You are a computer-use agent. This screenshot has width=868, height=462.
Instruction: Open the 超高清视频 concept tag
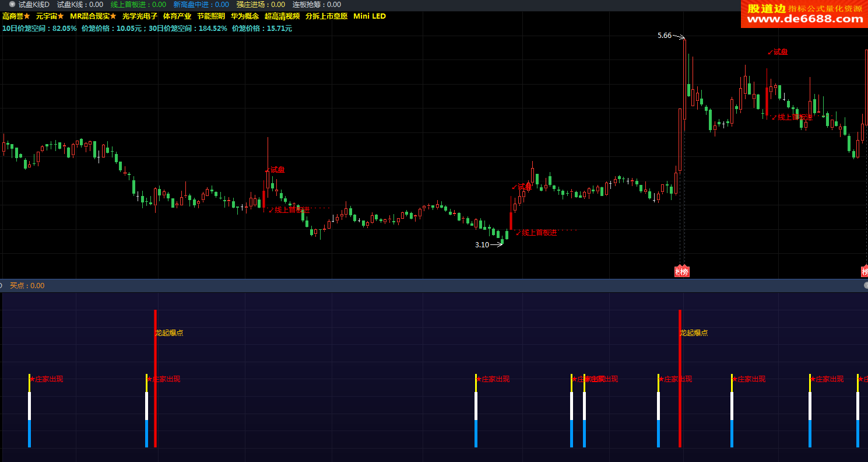click(282, 16)
